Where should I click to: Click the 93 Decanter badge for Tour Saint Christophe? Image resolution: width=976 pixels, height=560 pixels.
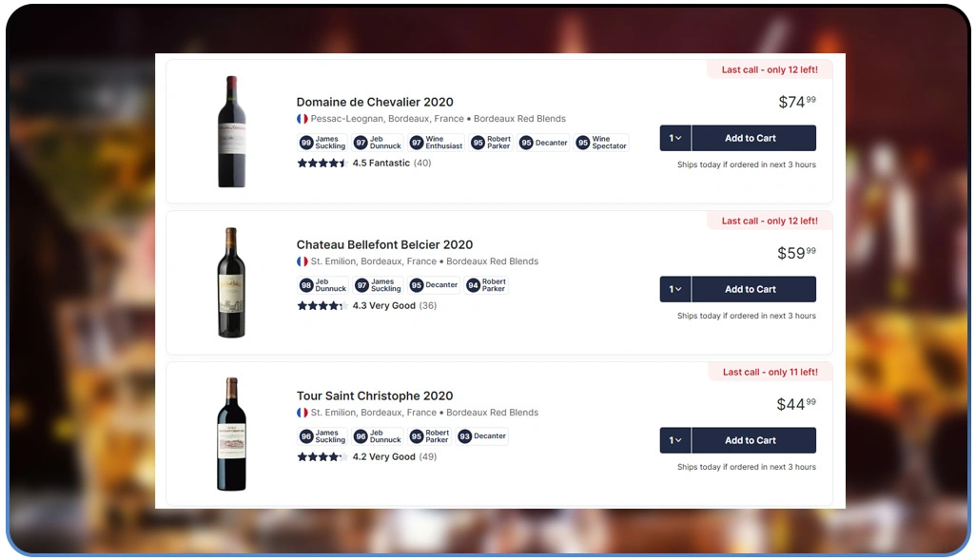(x=482, y=436)
